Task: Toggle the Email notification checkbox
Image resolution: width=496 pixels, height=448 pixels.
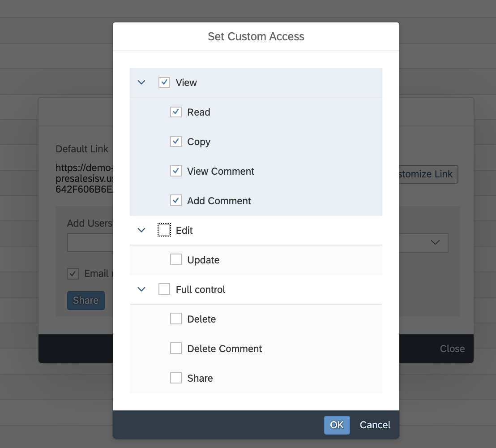Action: (x=73, y=274)
